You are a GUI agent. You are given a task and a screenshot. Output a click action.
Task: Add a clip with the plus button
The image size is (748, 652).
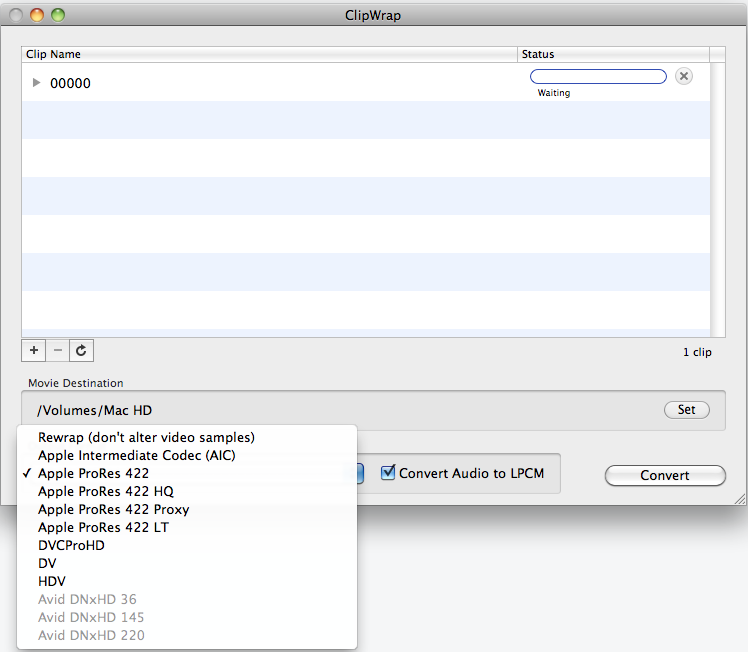[34, 351]
